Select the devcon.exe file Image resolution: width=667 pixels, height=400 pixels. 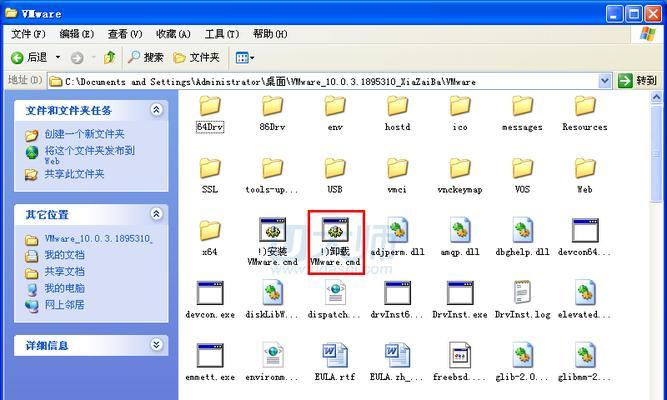(210, 300)
